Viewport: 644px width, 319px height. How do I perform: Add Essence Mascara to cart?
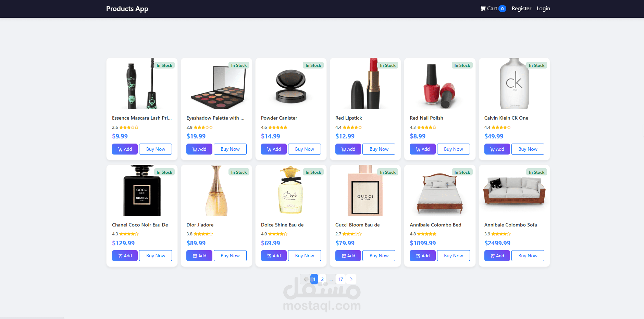(125, 149)
